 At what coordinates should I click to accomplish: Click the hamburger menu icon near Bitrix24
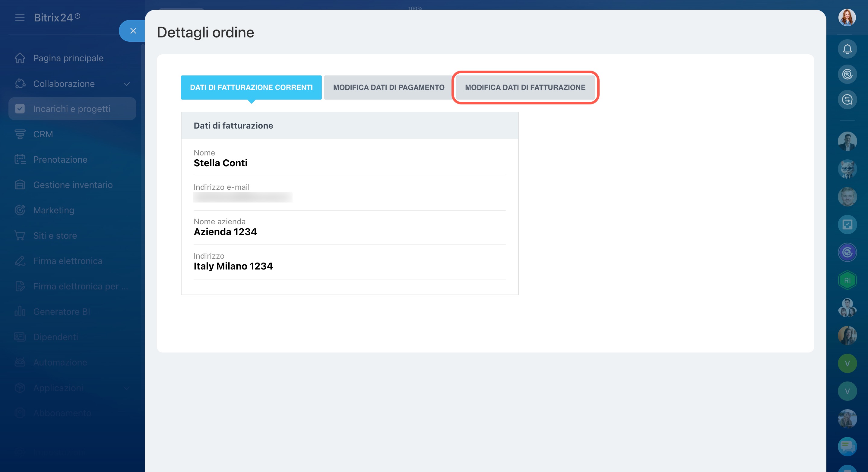pos(20,18)
